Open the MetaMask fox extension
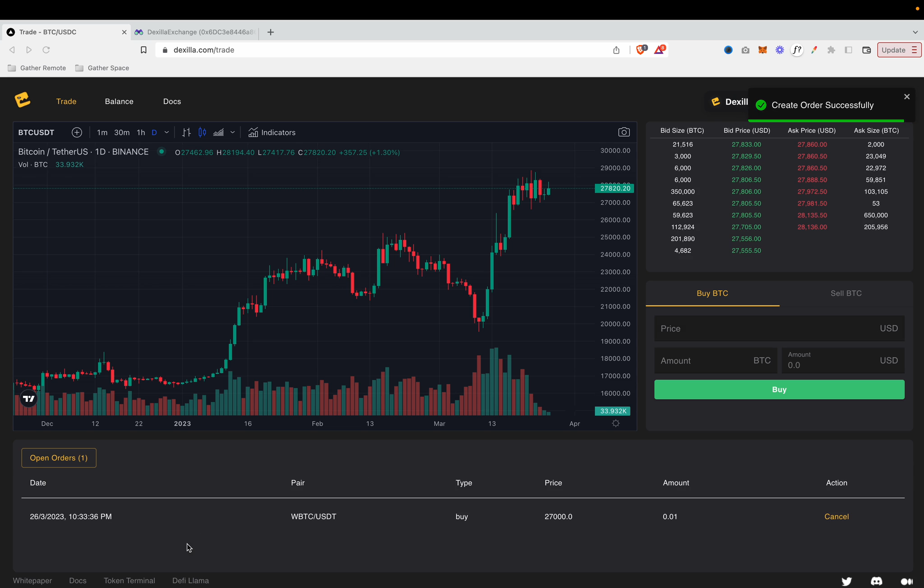924x588 pixels. 762,50
